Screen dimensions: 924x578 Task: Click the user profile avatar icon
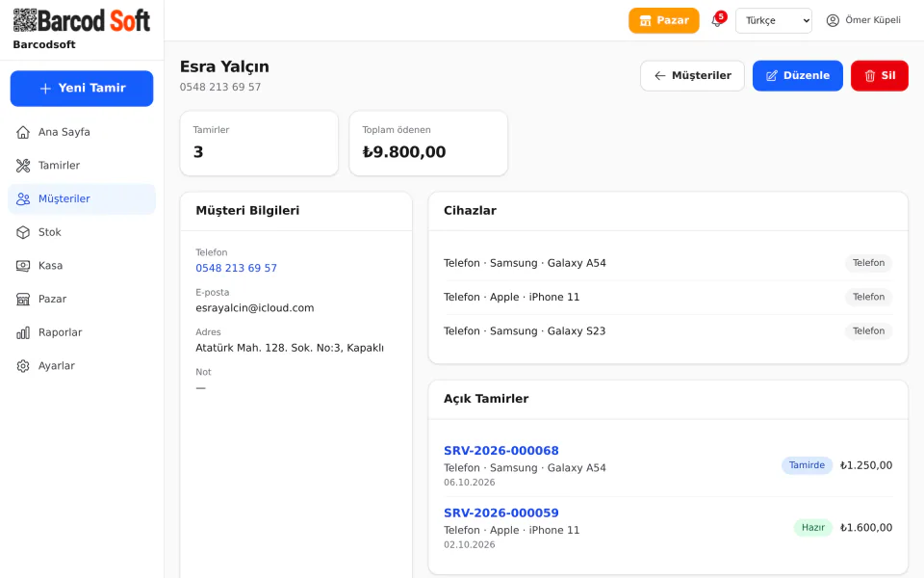832,20
